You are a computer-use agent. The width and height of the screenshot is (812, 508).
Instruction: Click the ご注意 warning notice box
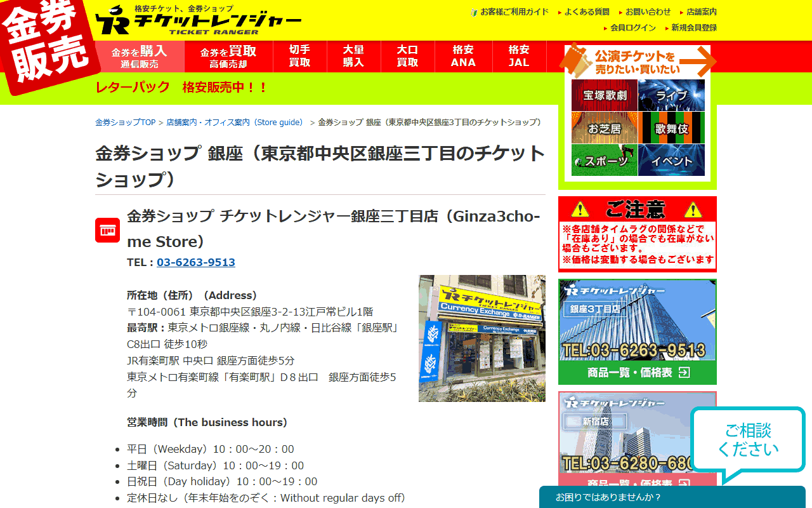pos(638,234)
